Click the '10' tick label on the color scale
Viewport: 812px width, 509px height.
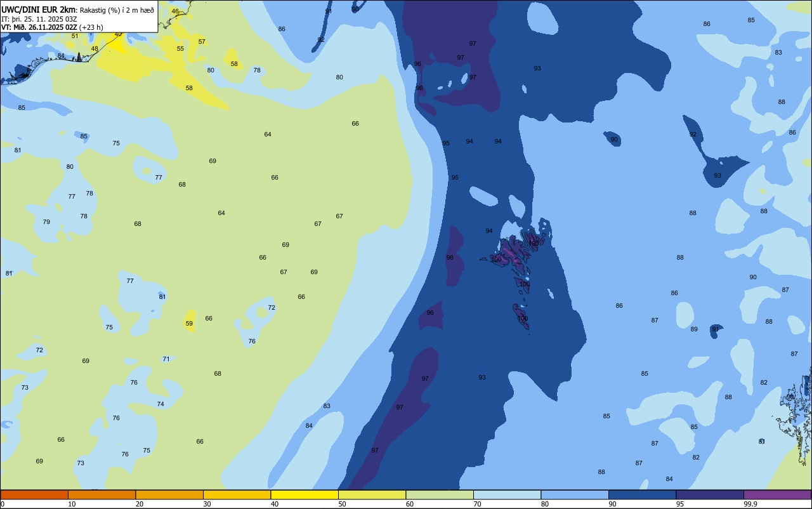click(x=72, y=504)
